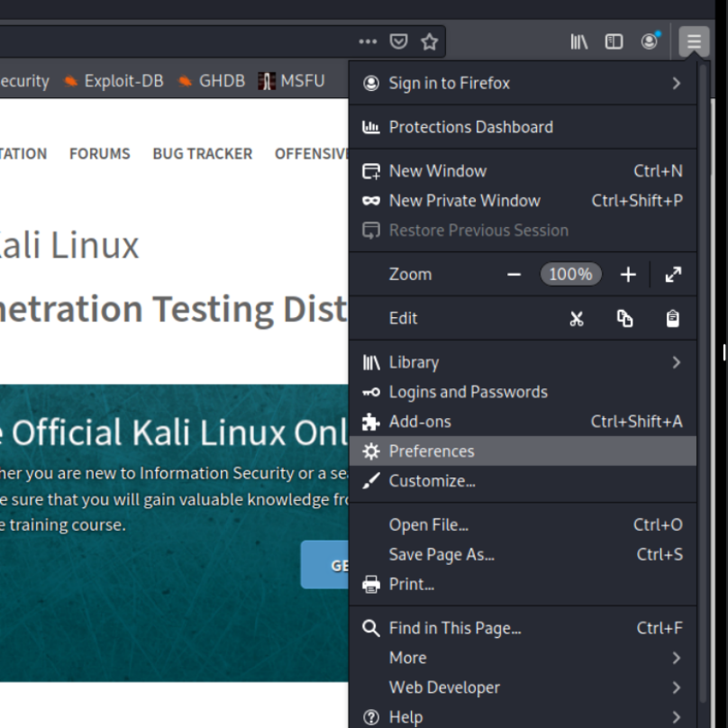Open Protections Dashboard
728x728 pixels.
[x=523, y=127]
